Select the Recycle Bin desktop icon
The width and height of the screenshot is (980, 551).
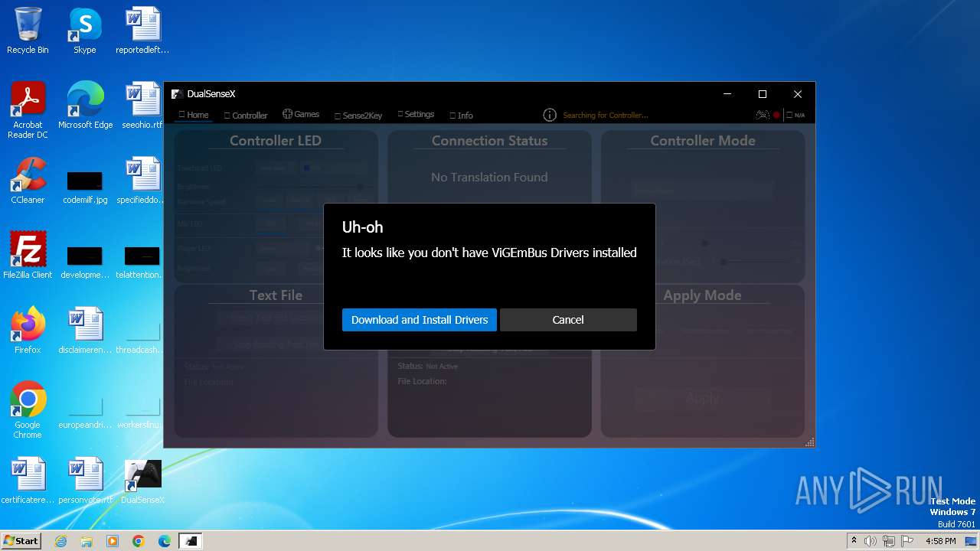[28, 31]
